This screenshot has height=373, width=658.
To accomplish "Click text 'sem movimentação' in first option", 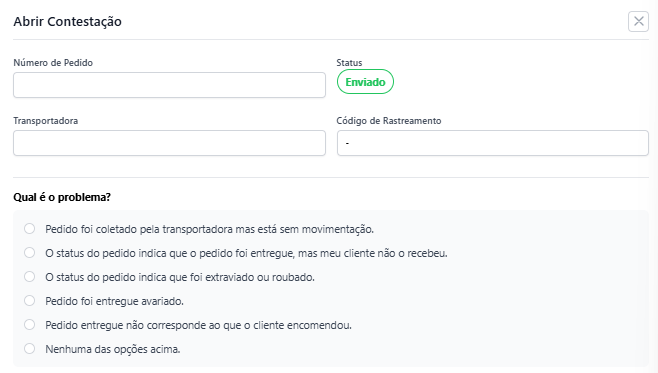I will tap(327, 229).
